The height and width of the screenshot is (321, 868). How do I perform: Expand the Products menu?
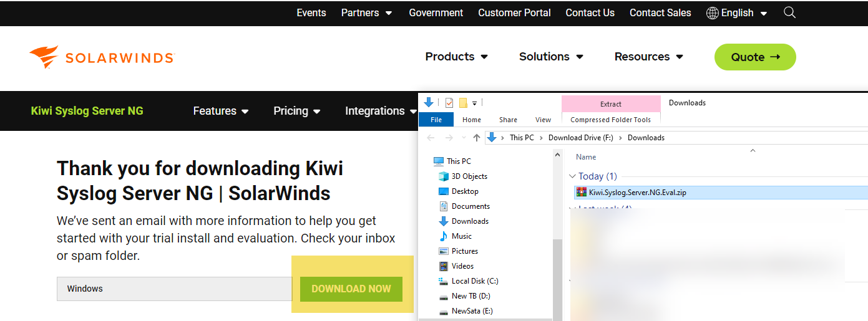457,57
